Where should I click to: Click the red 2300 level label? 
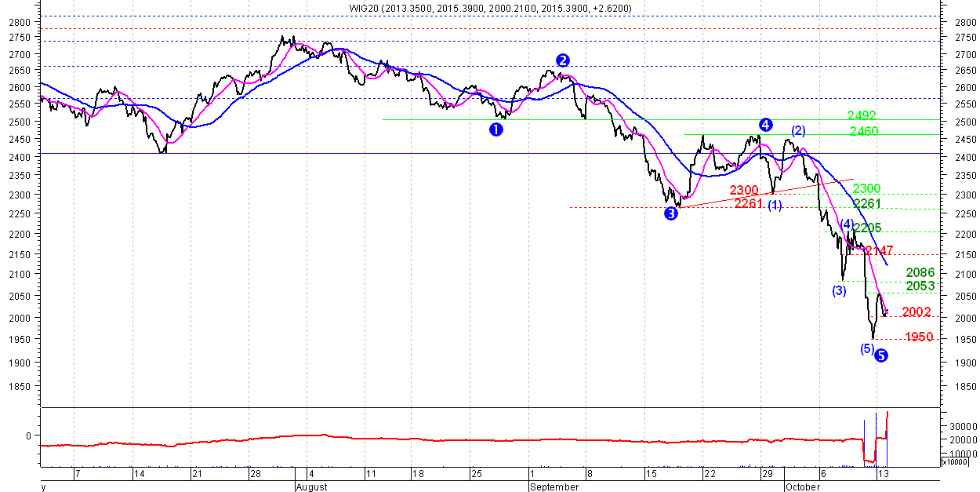click(x=744, y=190)
